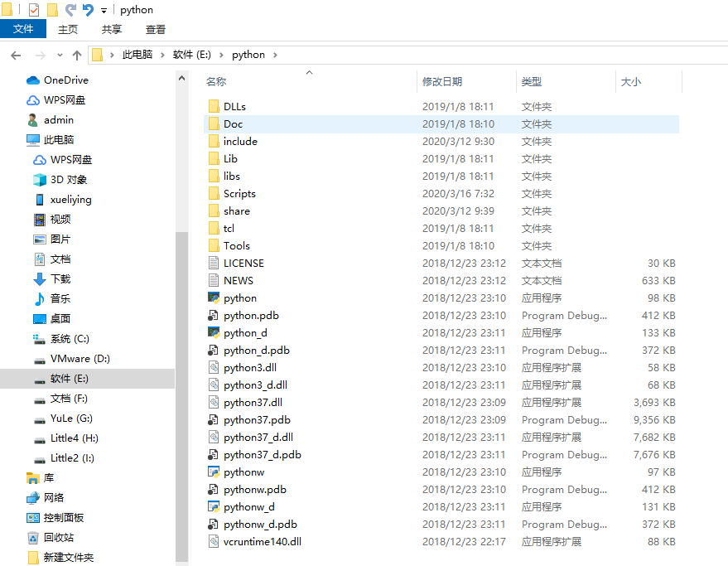The image size is (728, 566).
Task: Click python in the address breadcrumb
Action: click(248, 55)
